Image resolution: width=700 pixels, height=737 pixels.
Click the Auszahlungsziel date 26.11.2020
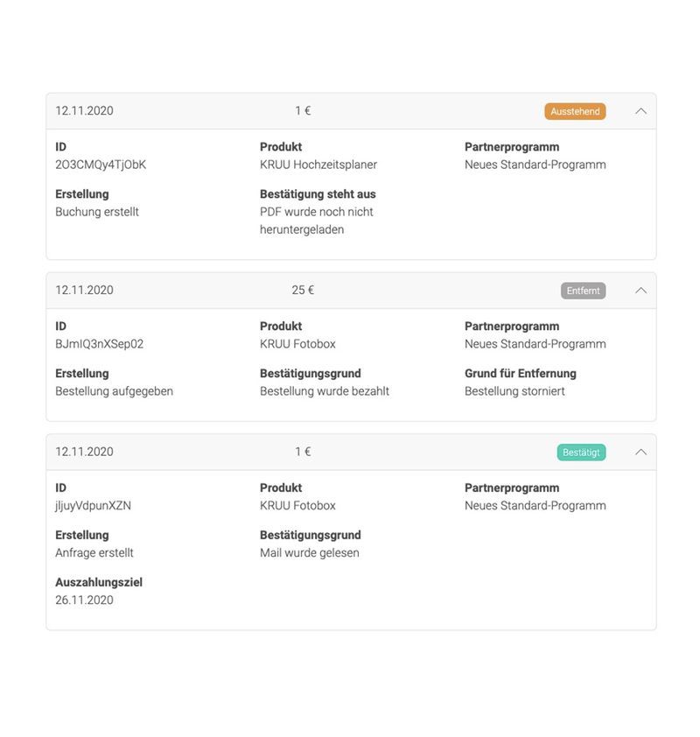(x=84, y=600)
